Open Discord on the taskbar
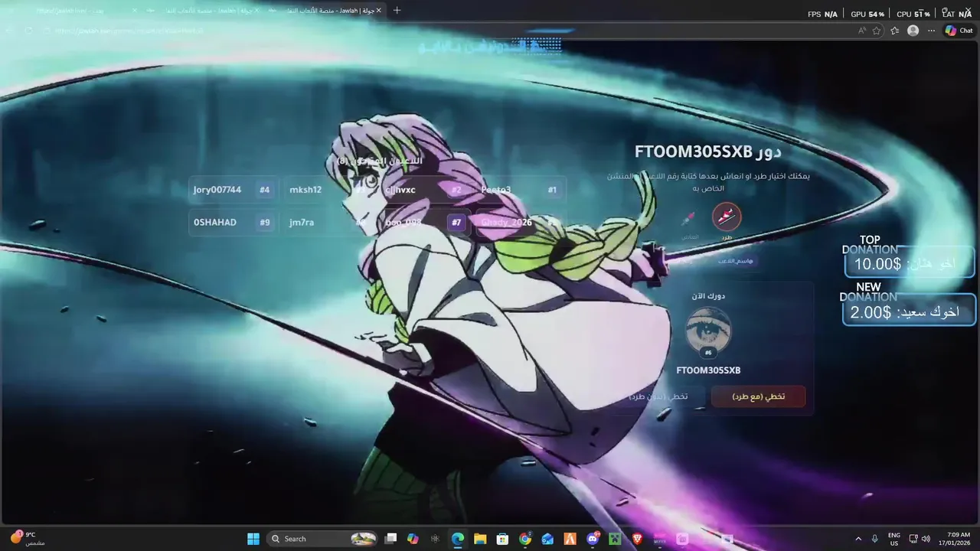This screenshot has width=980, height=551. (x=593, y=539)
